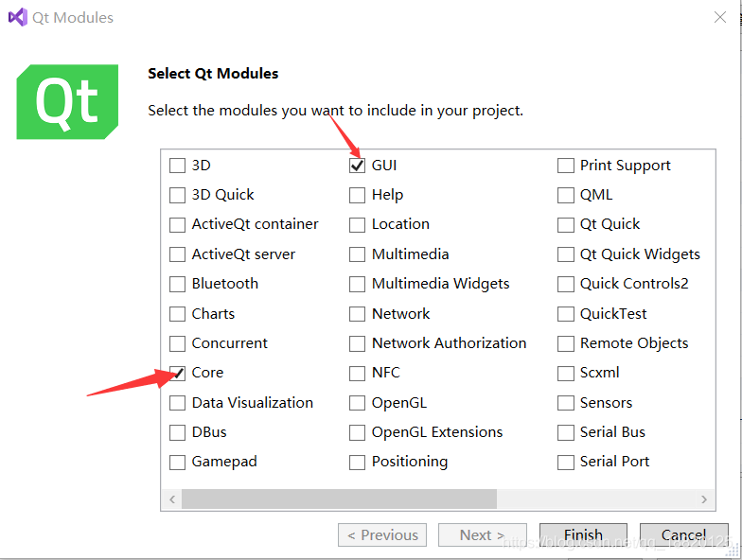Screen dimensions: 742x560
Task: Uncheck the GUI module checkbox
Action: click(358, 166)
